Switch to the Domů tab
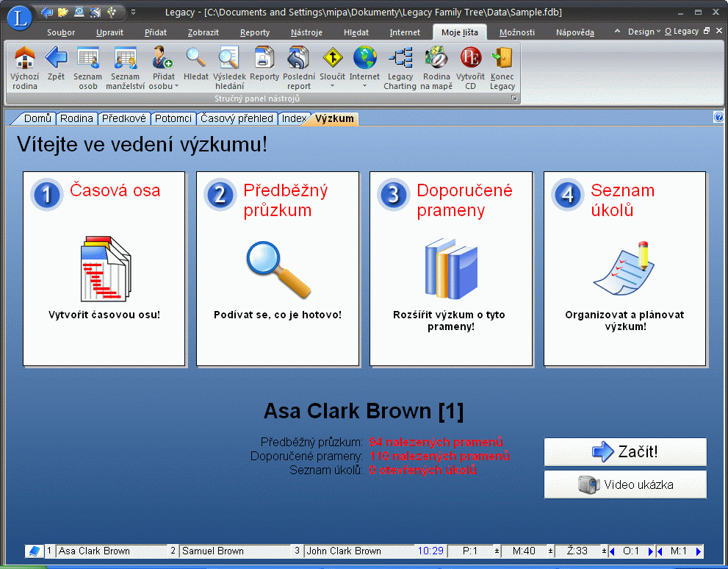The width and height of the screenshot is (728, 569). 37,118
